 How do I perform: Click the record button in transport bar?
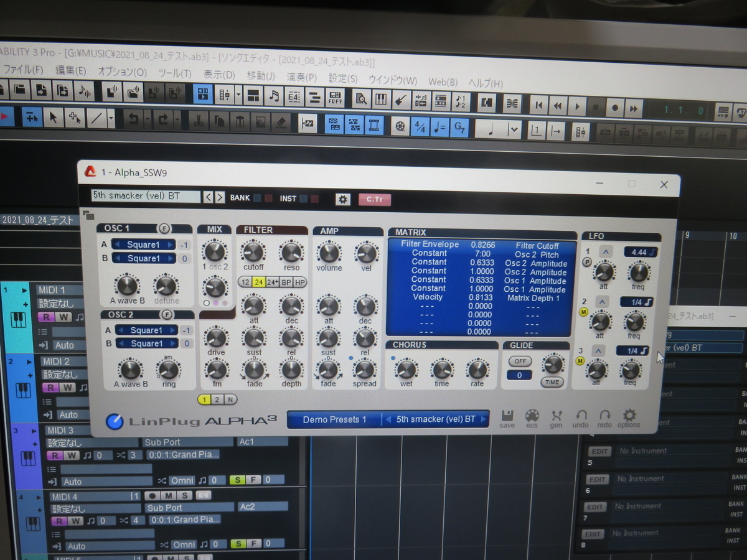pyautogui.click(x=614, y=108)
